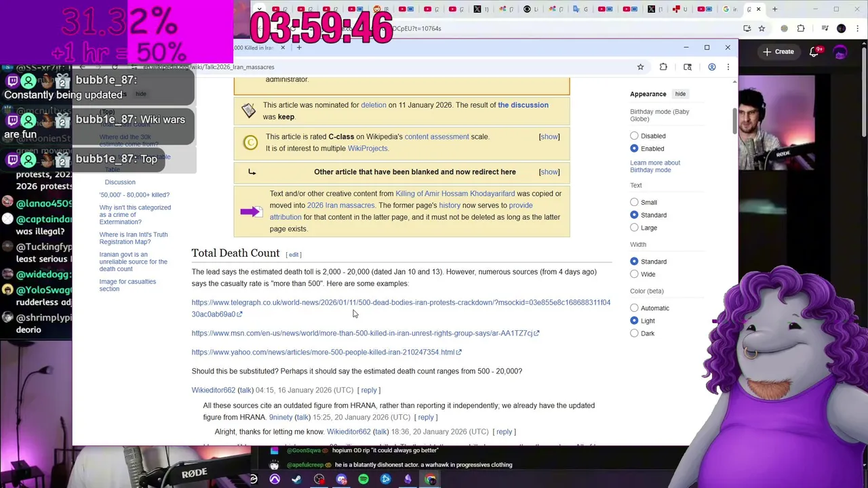Select Enabled for Birthday mode
868x488 pixels.
[634, 148]
